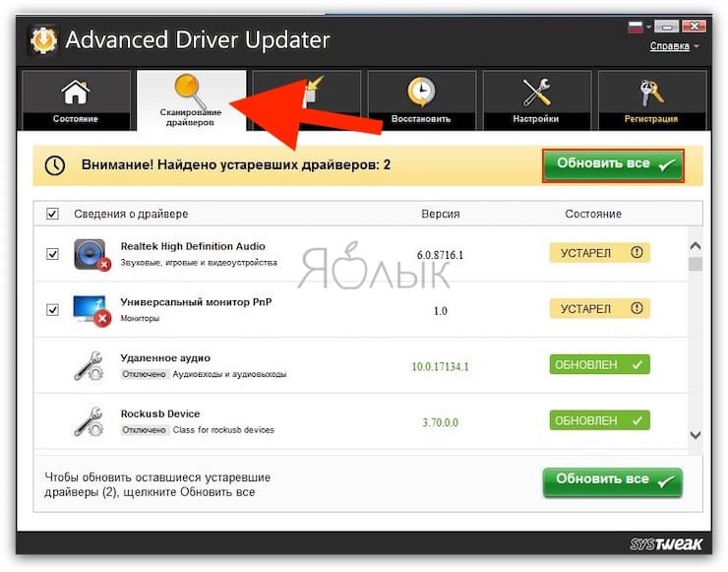
Task: Uncheck Универсальный монитор PnP checkbox
Action: point(52,309)
